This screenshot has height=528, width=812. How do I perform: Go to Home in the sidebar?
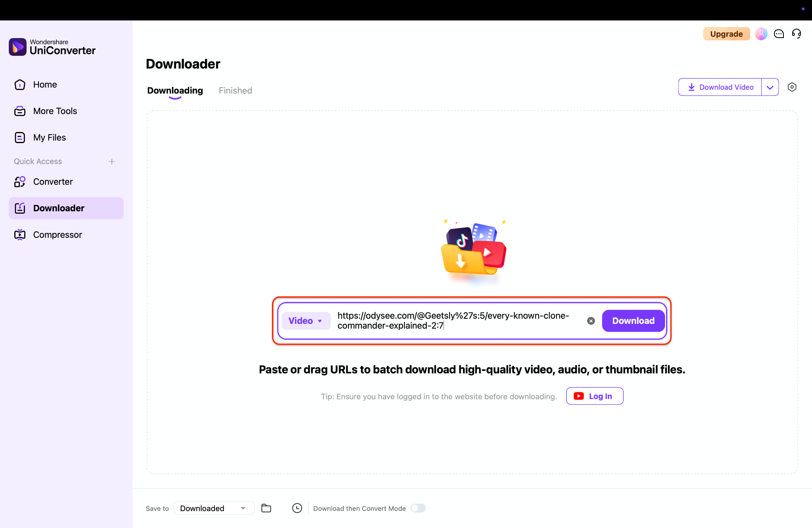coord(45,84)
